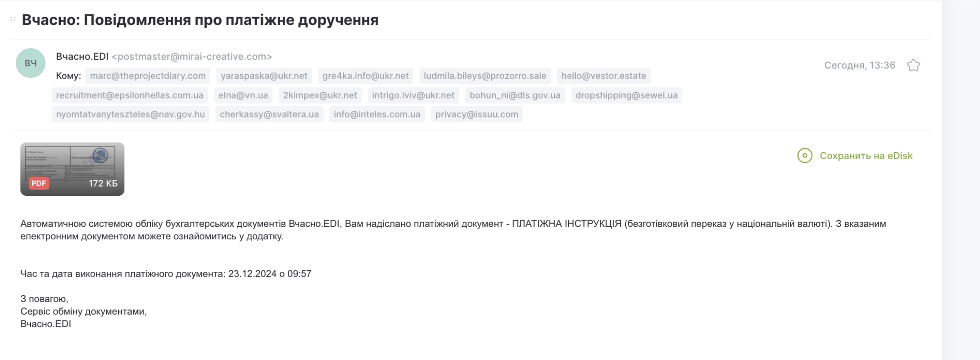Click the email subject heading
The width and height of the screenshot is (980, 360).
point(200,20)
